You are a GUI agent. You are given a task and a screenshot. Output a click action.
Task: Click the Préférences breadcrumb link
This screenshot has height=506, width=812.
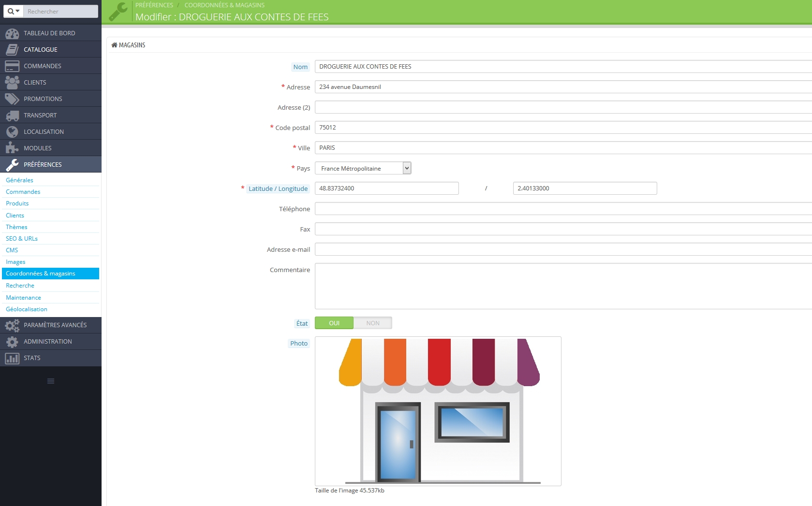tap(154, 5)
